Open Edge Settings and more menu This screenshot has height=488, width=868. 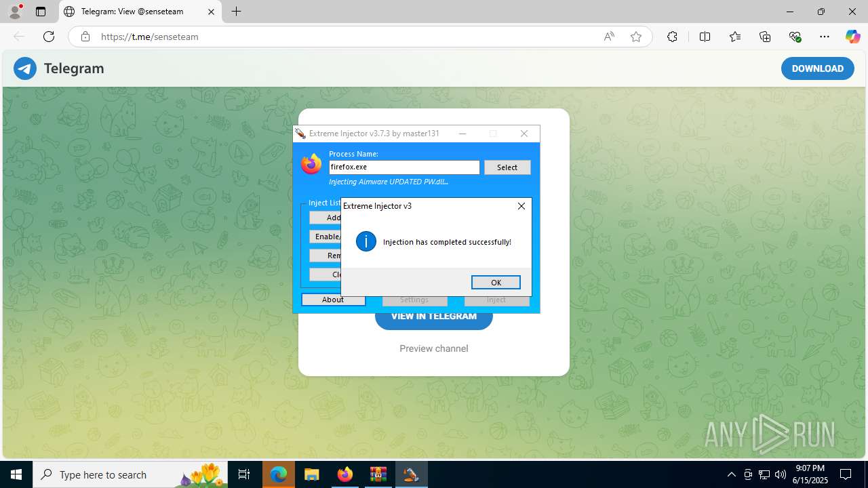click(825, 37)
